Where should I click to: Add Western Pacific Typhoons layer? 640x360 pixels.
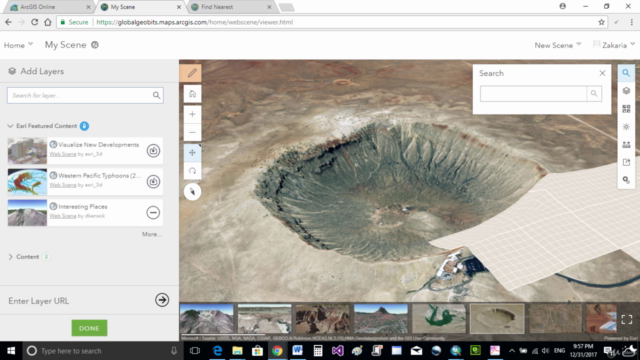click(x=153, y=182)
